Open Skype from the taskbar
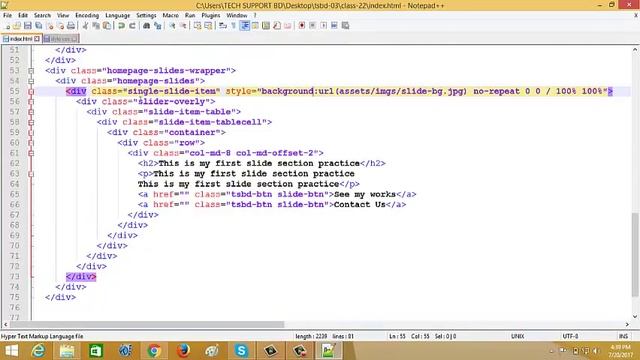Image resolution: width=640 pixels, height=360 pixels. coord(241,351)
